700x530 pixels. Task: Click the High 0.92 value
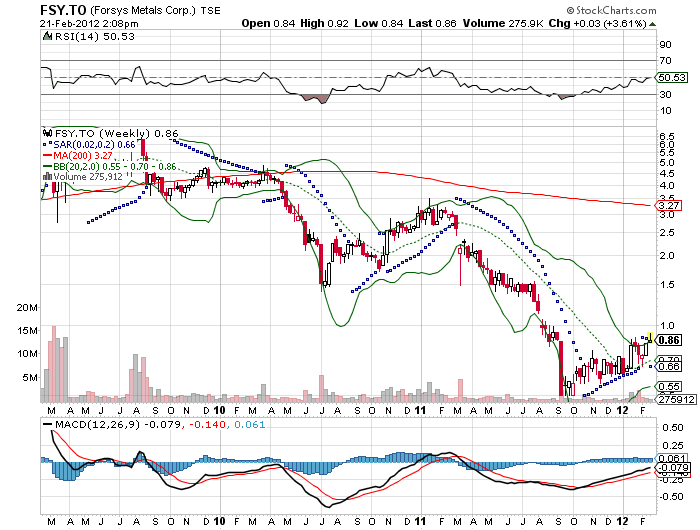coord(324,23)
